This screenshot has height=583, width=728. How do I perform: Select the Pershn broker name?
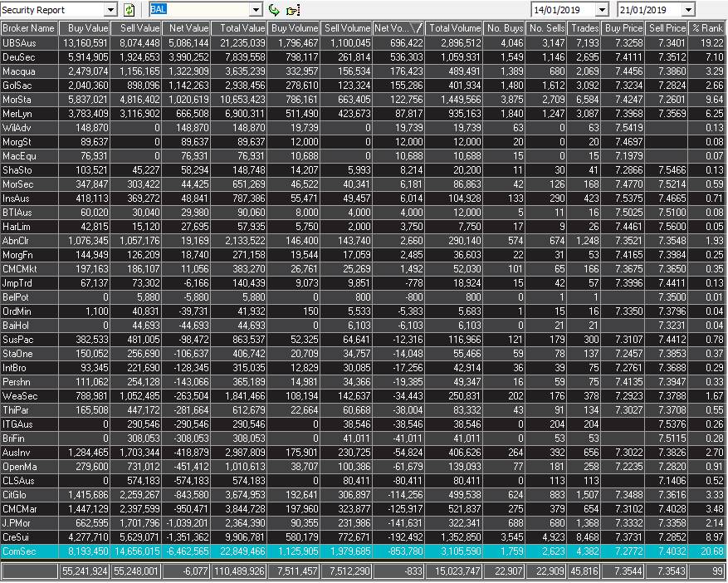pyautogui.click(x=17, y=382)
